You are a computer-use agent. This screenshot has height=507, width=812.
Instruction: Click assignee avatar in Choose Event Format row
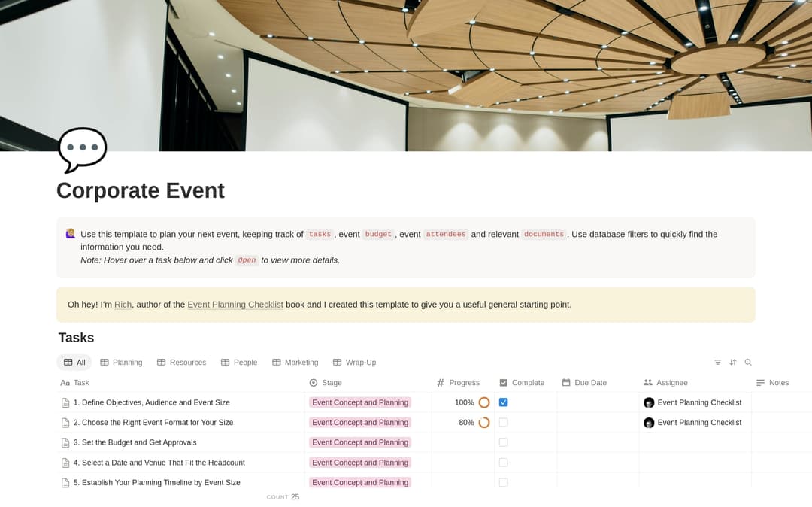click(x=648, y=423)
